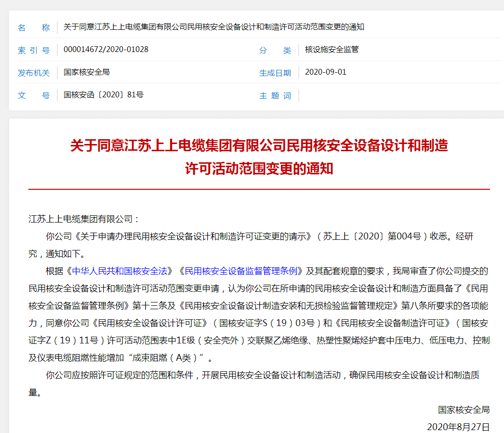Click the 发布机关 field label
This screenshot has width=504, height=433.
tap(34, 73)
